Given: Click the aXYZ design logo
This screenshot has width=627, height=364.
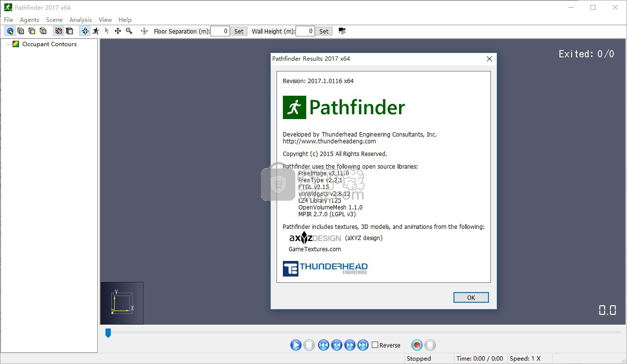Looking at the screenshot, I should [315, 238].
